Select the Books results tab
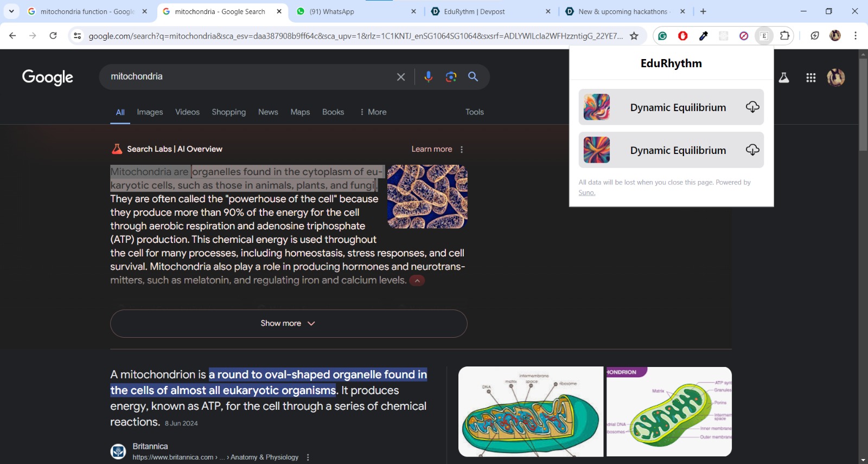Viewport: 868px width, 464px height. pos(333,112)
